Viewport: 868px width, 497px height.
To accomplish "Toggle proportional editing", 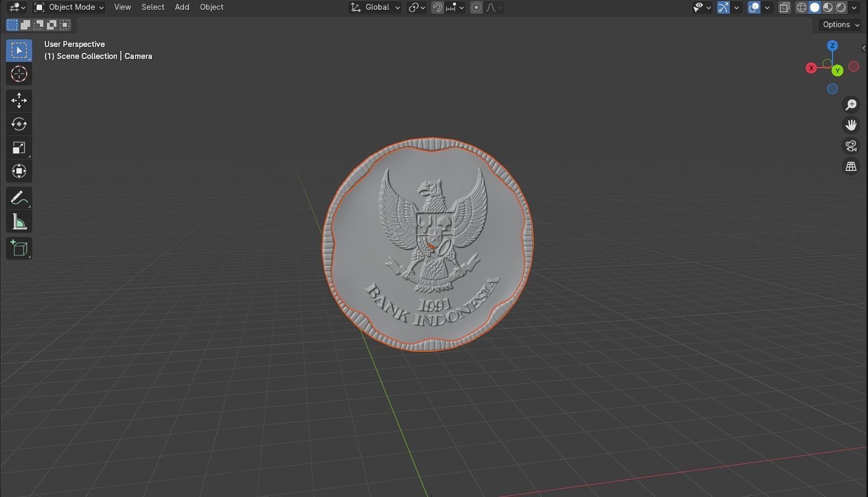I will click(x=476, y=8).
